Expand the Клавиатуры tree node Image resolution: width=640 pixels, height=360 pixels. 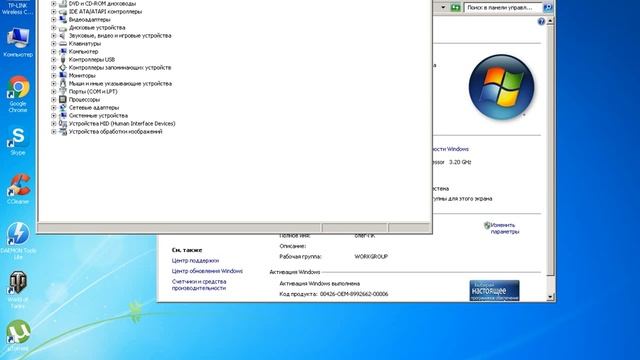[53, 44]
